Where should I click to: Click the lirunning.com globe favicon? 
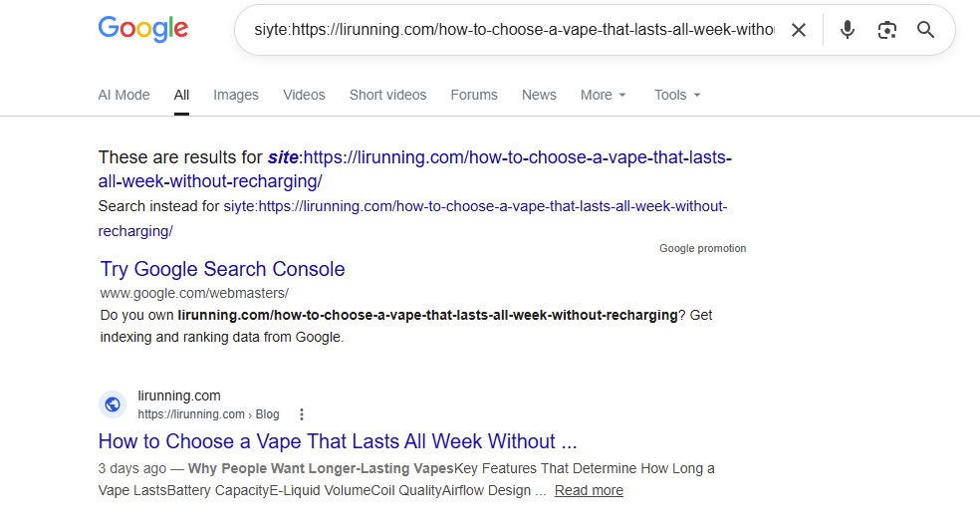click(x=113, y=404)
